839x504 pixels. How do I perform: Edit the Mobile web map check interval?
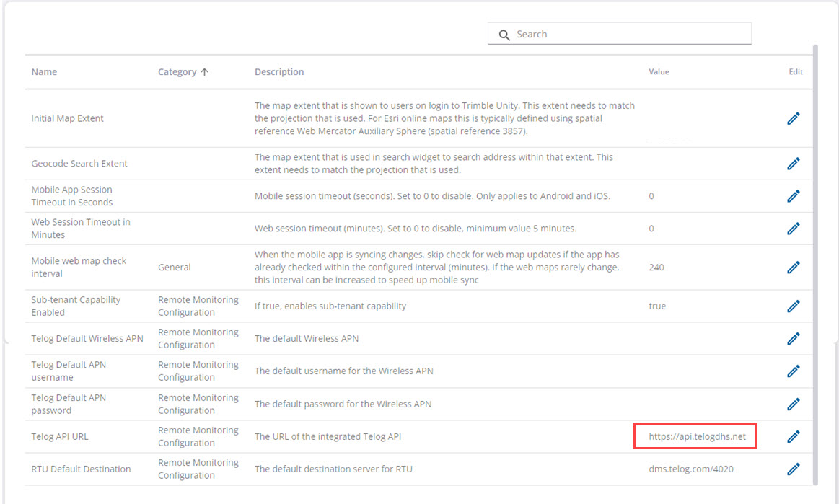tap(794, 267)
